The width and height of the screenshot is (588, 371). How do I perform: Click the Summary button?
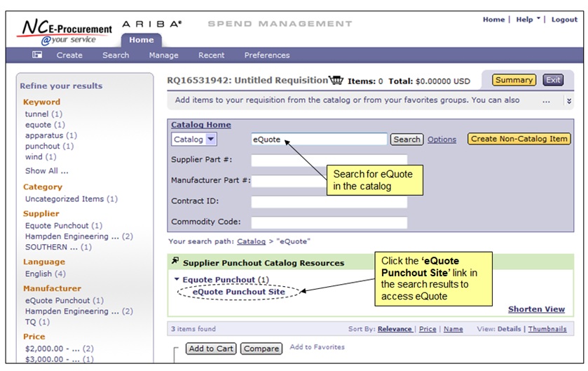(514, 80)
